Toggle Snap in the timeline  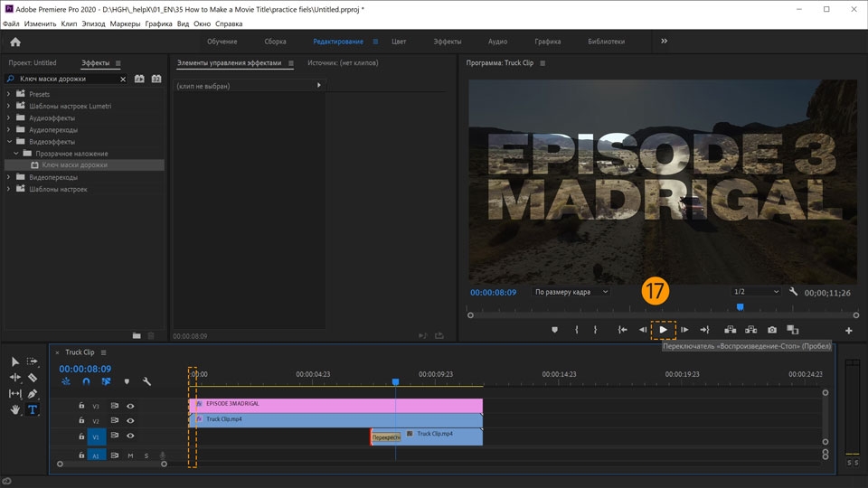coord(86,381)
